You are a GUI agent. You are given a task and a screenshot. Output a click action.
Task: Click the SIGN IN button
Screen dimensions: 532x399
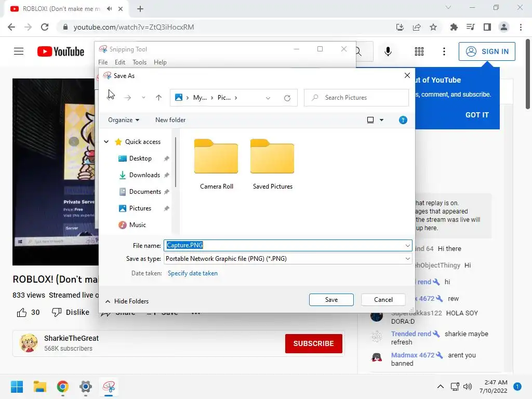point(487,51)
